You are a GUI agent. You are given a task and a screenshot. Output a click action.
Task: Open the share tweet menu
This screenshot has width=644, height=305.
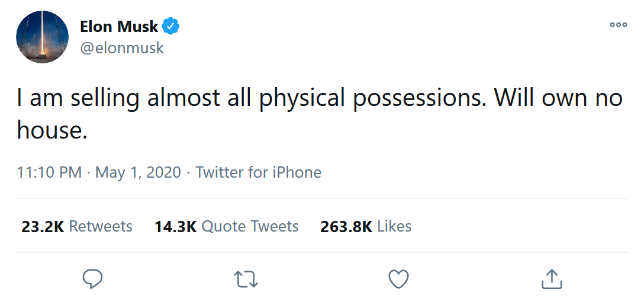[551, 278]
